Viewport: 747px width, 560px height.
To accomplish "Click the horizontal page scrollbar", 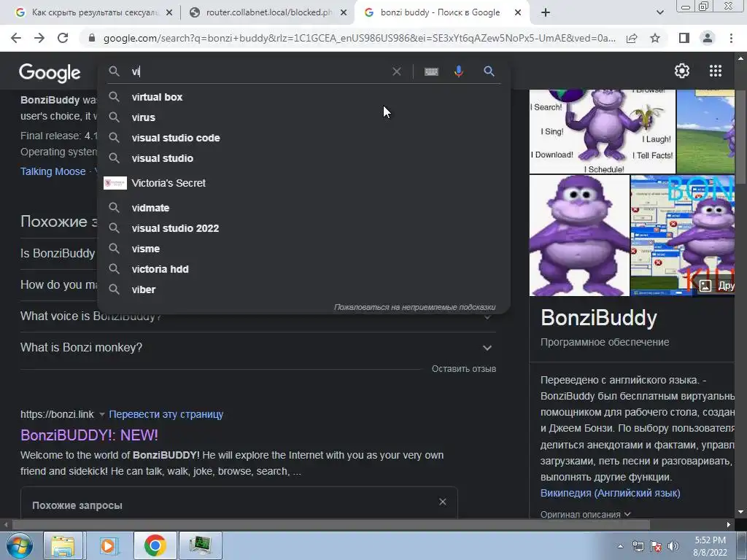I will click(x=330, y=524).
